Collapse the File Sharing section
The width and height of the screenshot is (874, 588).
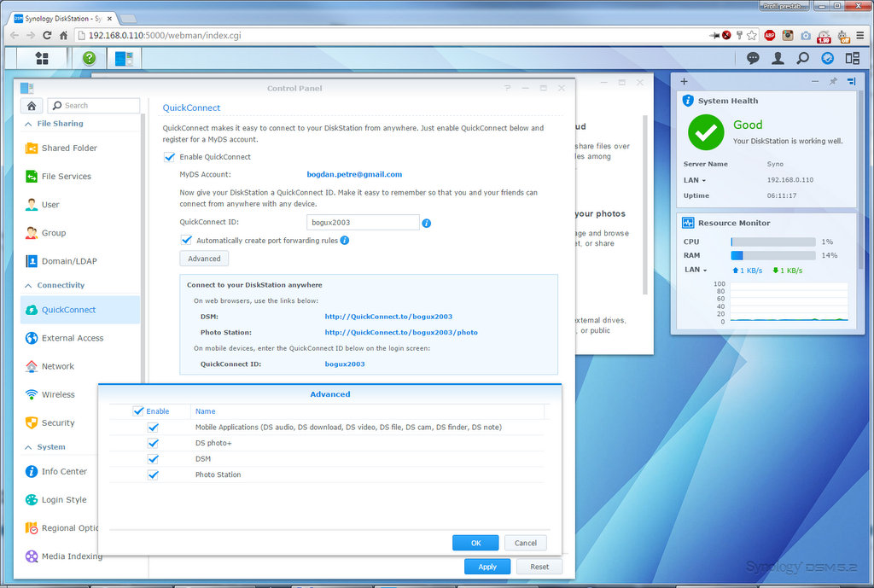(28, 124)
